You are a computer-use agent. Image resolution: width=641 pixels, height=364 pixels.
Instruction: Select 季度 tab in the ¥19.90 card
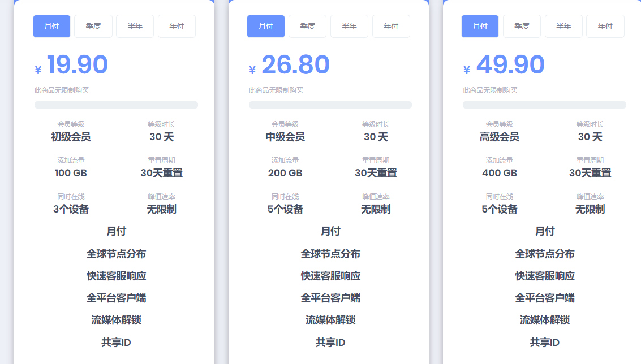[x=93, y=26]
